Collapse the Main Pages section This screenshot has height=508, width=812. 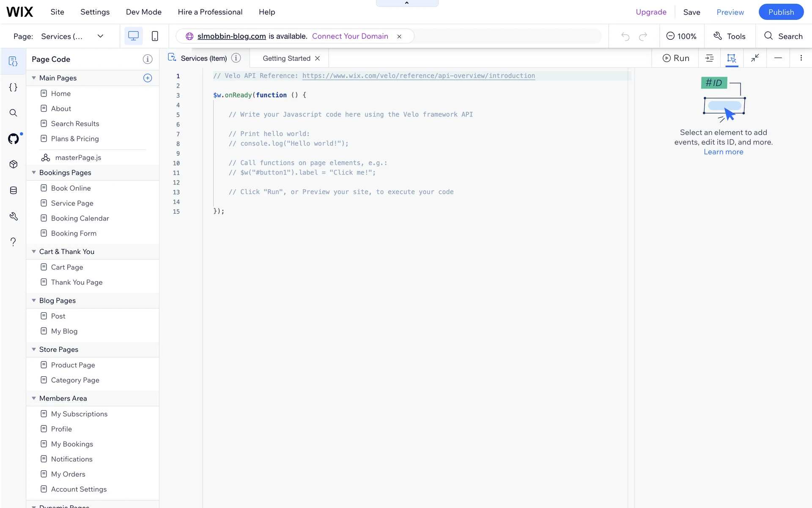[34, 78]
